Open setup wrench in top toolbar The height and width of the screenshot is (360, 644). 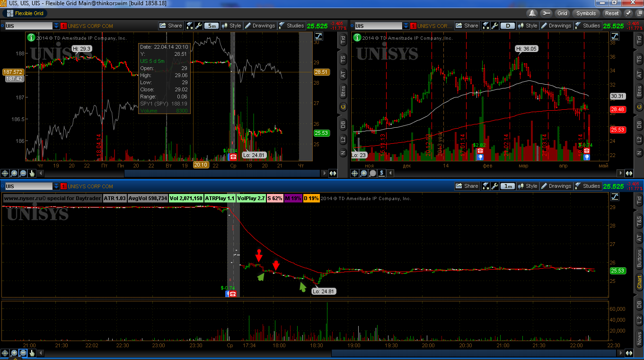546,13
